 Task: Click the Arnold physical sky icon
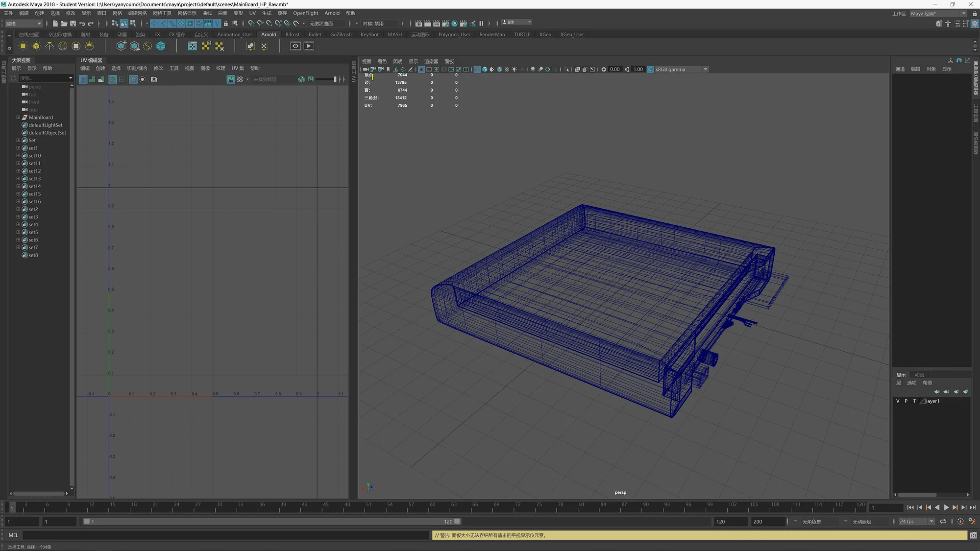pos(89,46)
